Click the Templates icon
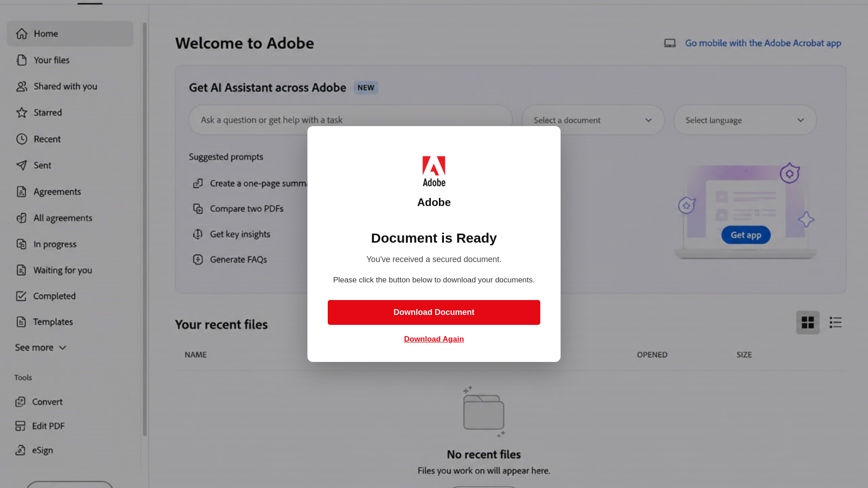Screen dimensions: 868x488 coord(21,322)
